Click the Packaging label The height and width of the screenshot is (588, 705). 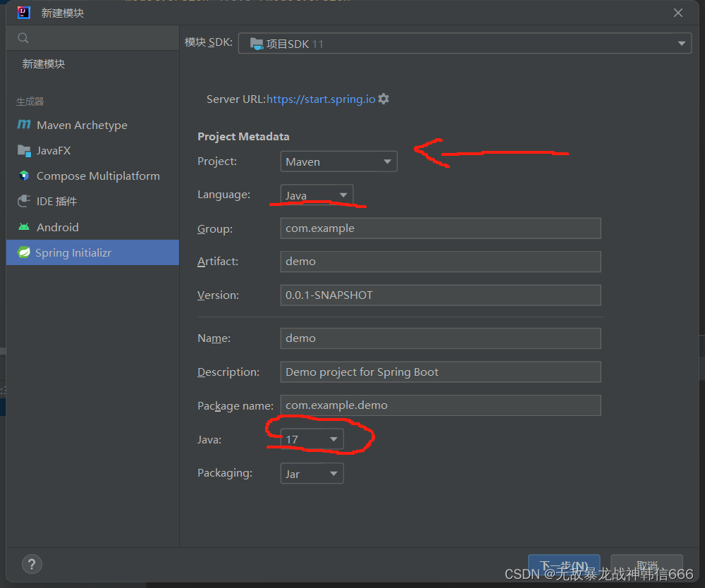[x=225, y=473]
